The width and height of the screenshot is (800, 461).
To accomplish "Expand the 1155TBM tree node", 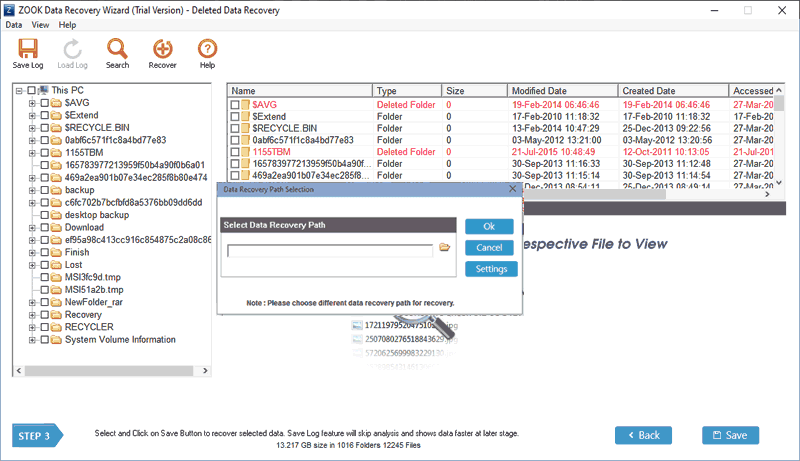I will [32, 153].
